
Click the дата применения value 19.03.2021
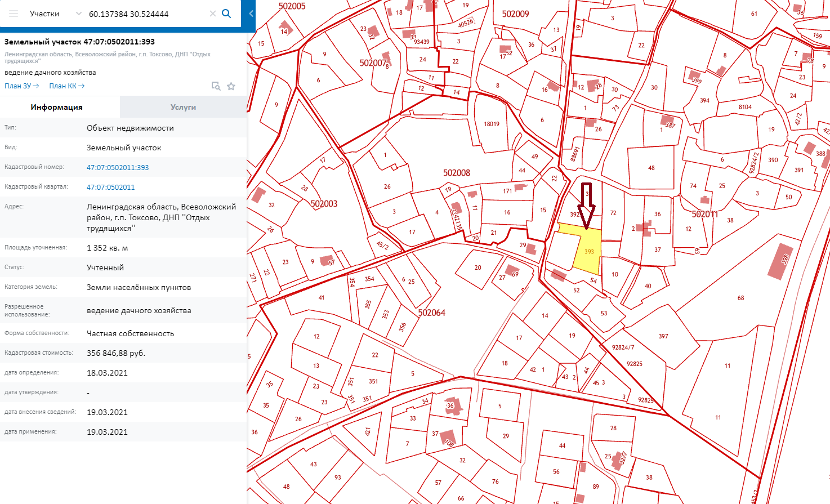pos(107,432)
